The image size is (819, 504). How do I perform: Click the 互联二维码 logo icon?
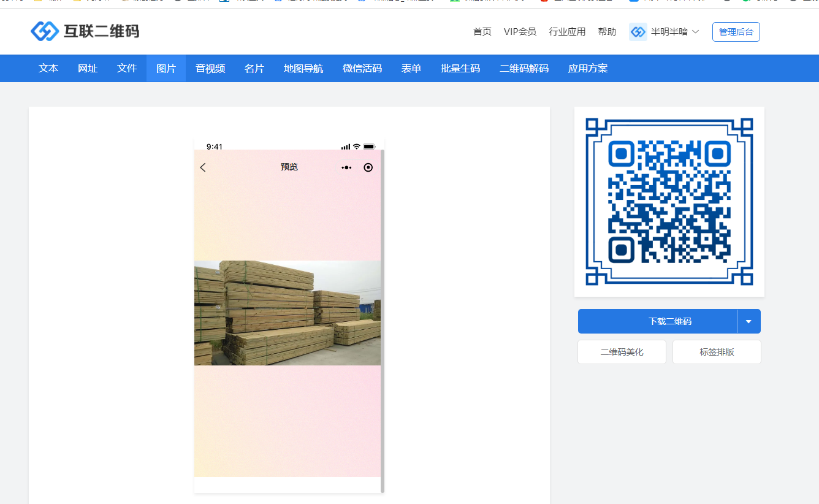45,31
